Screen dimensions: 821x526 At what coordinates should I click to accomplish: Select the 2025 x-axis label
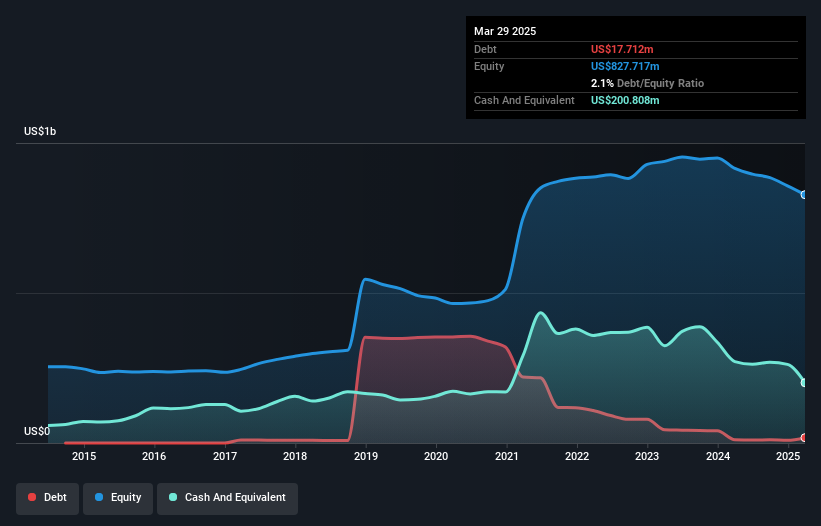(x=788, y=456)
